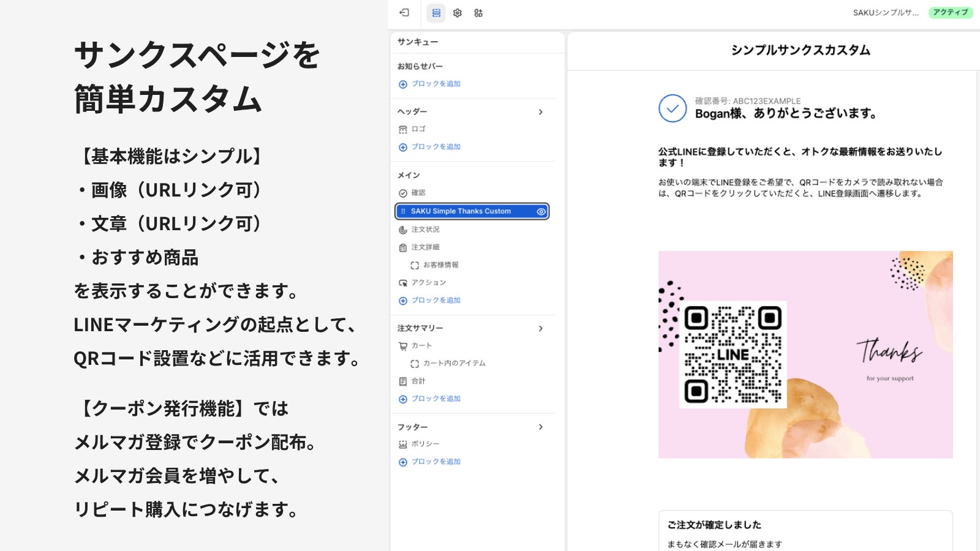980x551 pixels.
Task: Expand the ヘッダー section chevron
Action: tap(541, 112)
